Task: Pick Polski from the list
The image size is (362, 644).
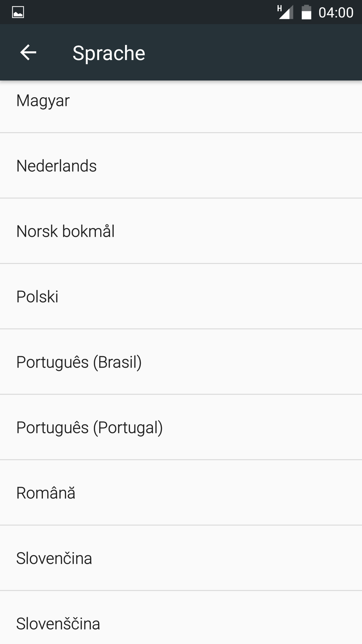Action: pyautogui.click(x=37, y=297)
